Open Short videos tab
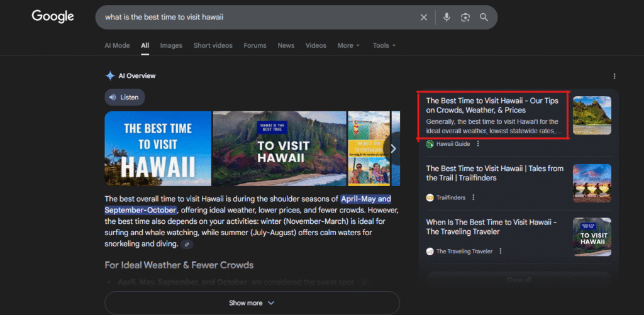The image size is (644, 315). coord(213,46)
